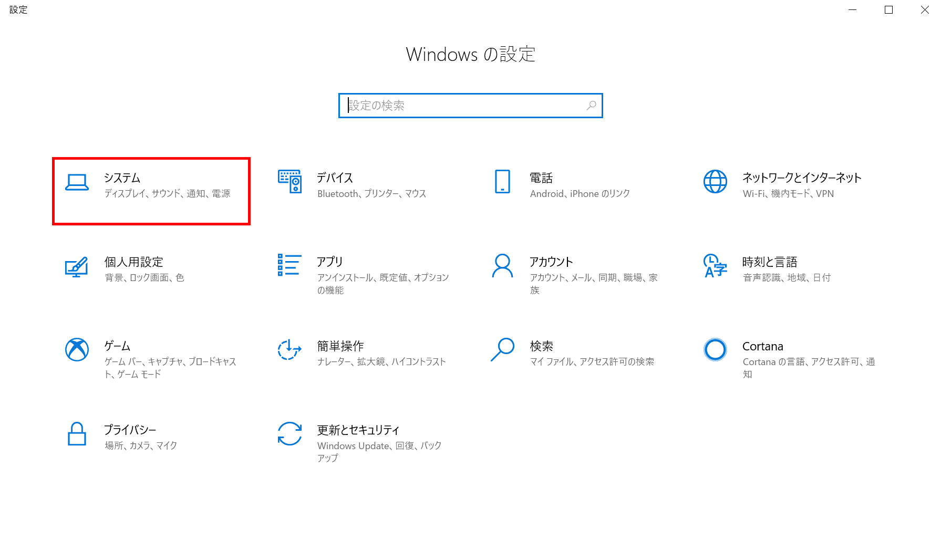Open Cortana settings title

[x=763, y=346]
